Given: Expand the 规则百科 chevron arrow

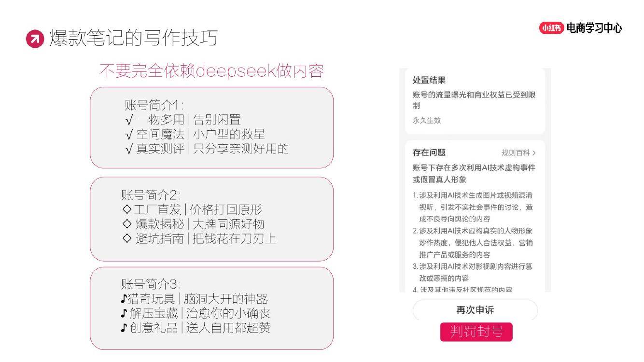Looking at the screenshot, I should [533, 153].
